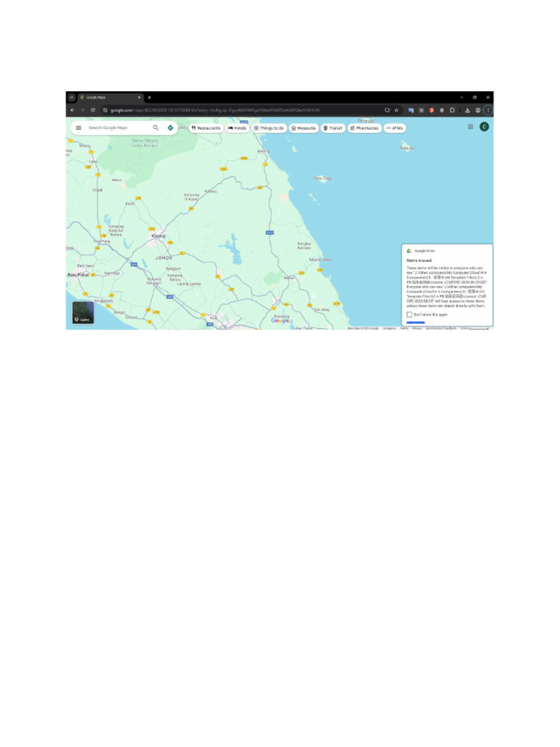Click the Tanjung Sedili label
This screenshot has width=560, height=747.
pyautogui.click(x=320, y=260)
